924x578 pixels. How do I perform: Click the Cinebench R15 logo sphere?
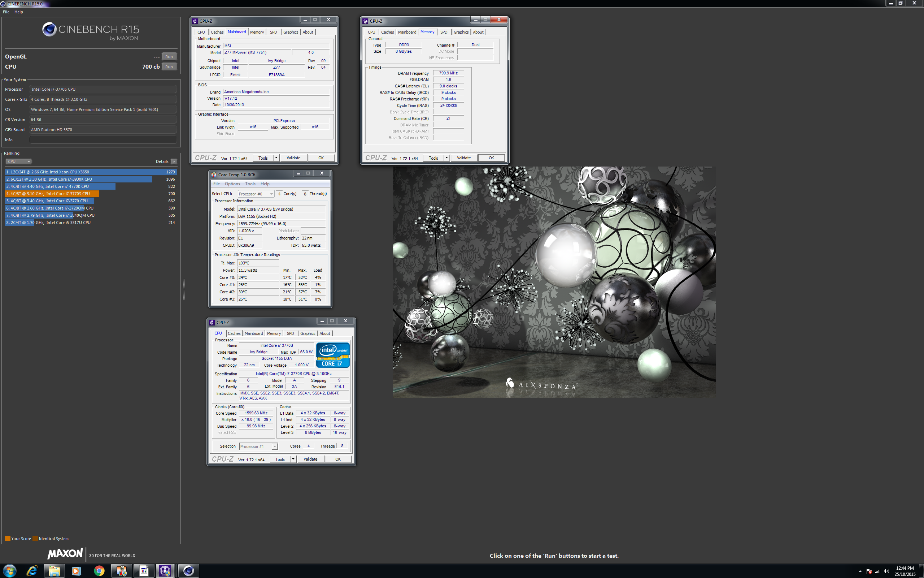(x=49, y=29)
